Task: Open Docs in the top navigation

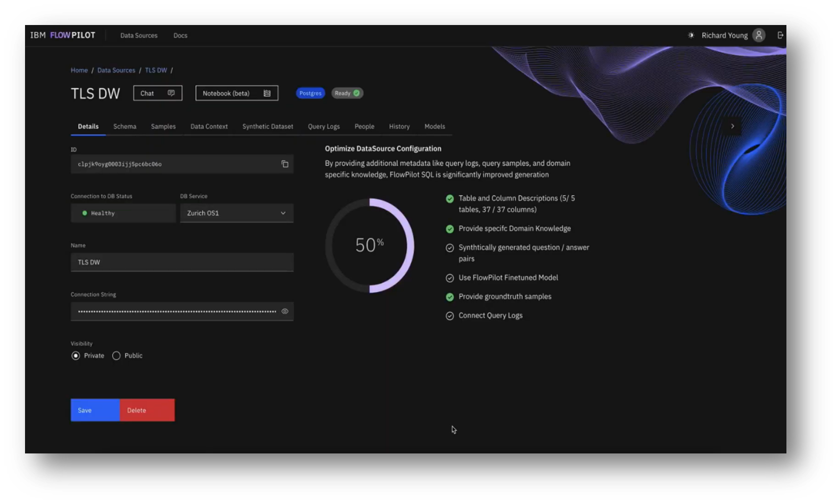Action: [x=180, y=36]
